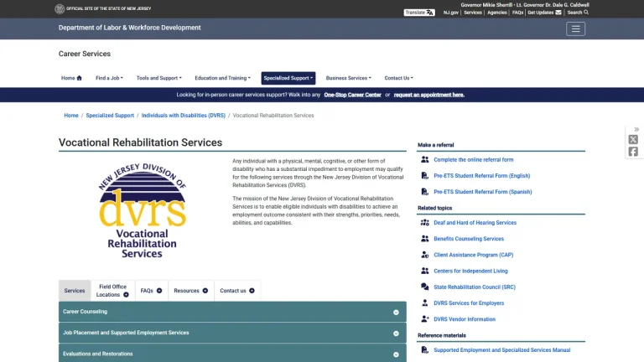Click request an appointment here link
644x362 pixels.
pyautogui.click(x=428, y=95)
